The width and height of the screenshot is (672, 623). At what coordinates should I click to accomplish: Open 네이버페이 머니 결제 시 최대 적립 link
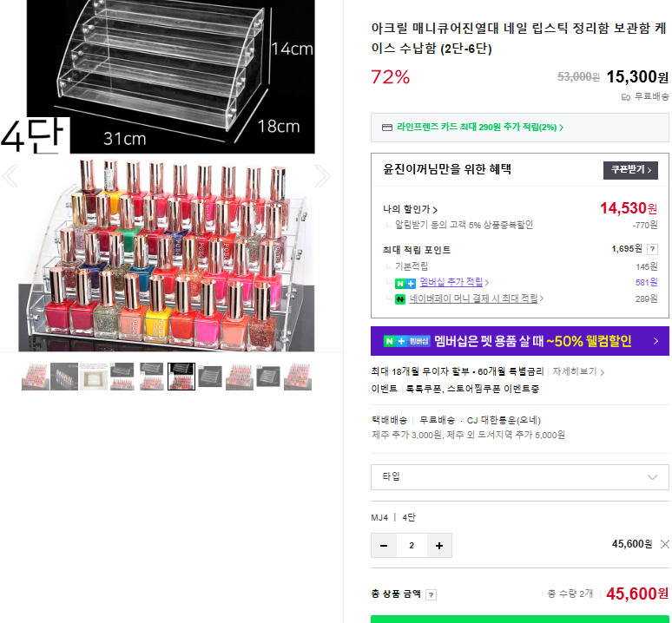pos(476,298)
